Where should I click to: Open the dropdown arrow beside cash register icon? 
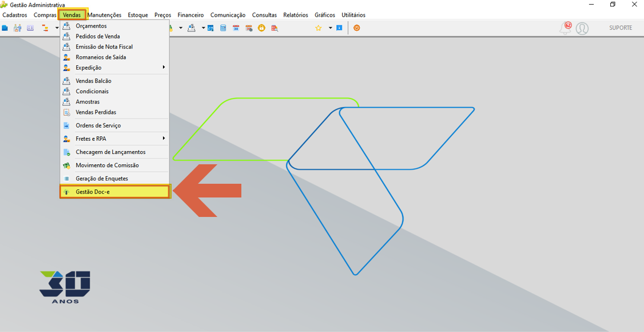[x=203, y=28]
